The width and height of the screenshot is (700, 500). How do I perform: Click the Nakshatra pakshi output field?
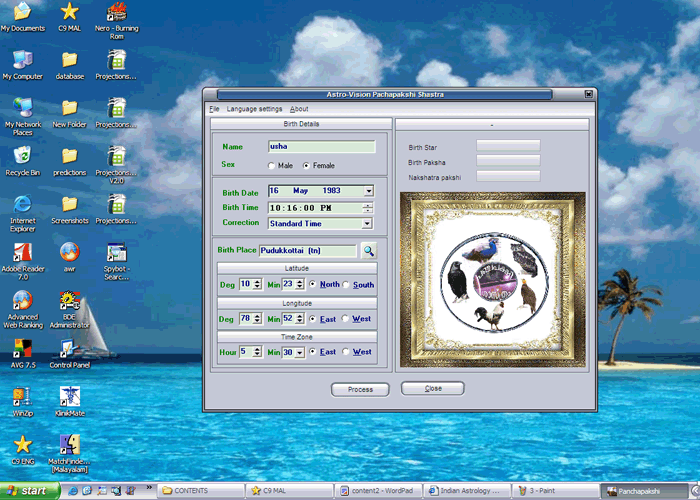(x=508, y=176)
